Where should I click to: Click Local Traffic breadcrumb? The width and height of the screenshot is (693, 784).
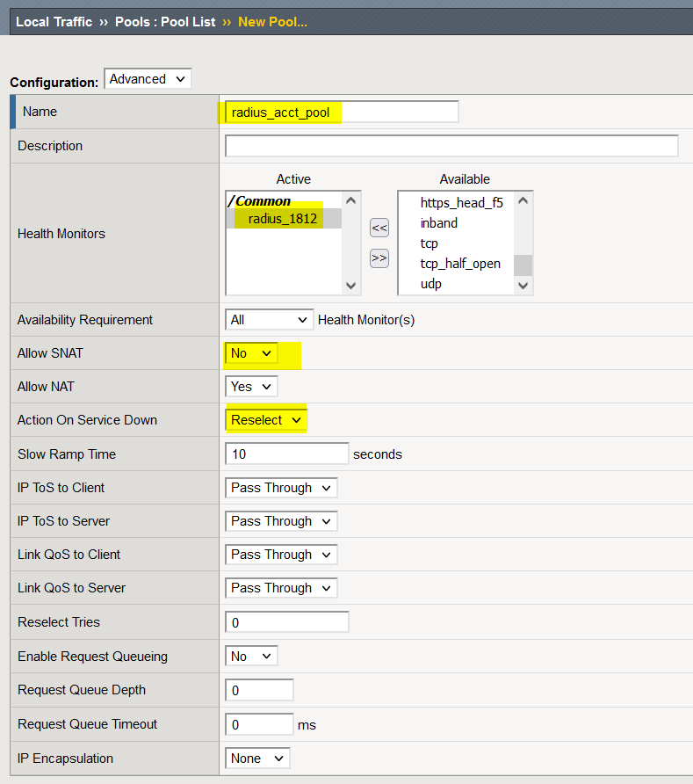tap(54, 22)
